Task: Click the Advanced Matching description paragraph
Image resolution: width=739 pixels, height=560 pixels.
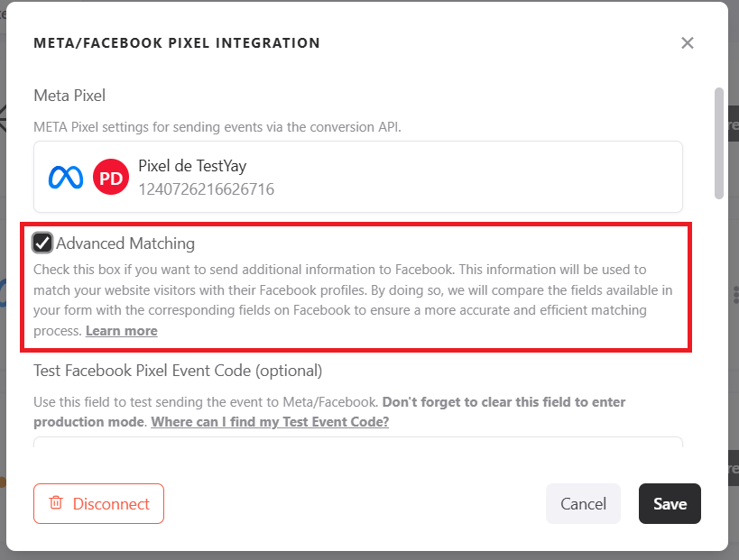Action: click(352, 289)
